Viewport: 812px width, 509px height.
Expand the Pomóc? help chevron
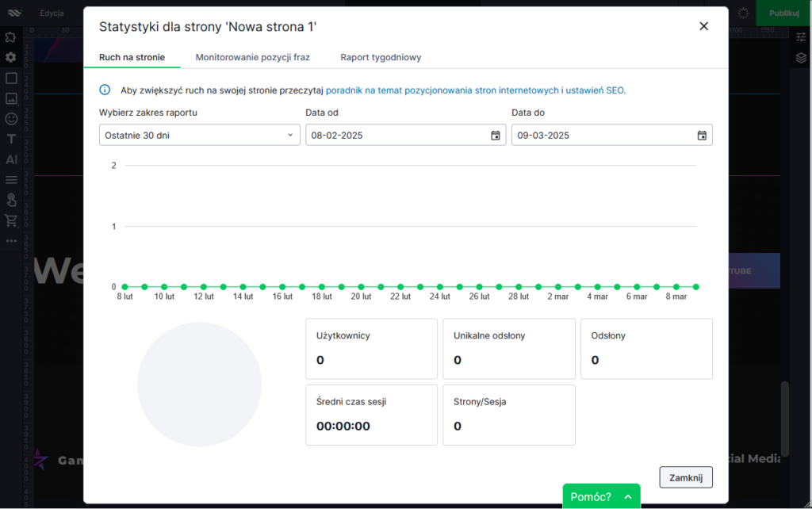tap(628, 497)
